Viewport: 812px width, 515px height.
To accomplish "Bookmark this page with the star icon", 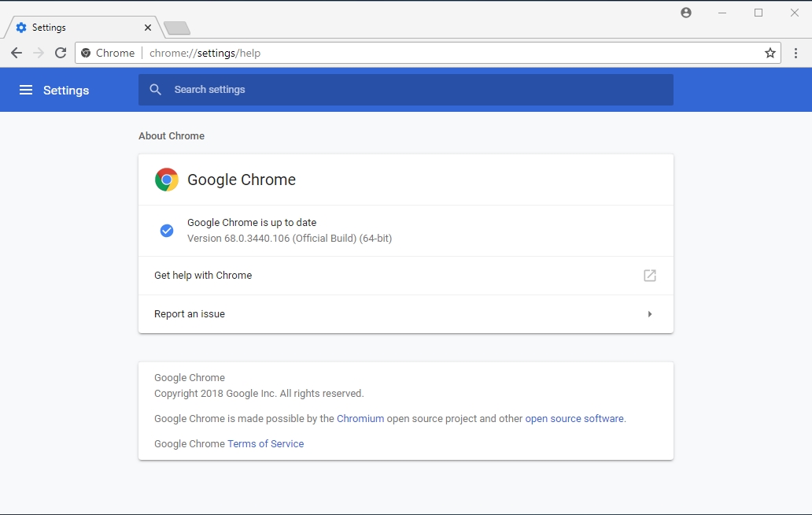I will click(x=770, y=53).
